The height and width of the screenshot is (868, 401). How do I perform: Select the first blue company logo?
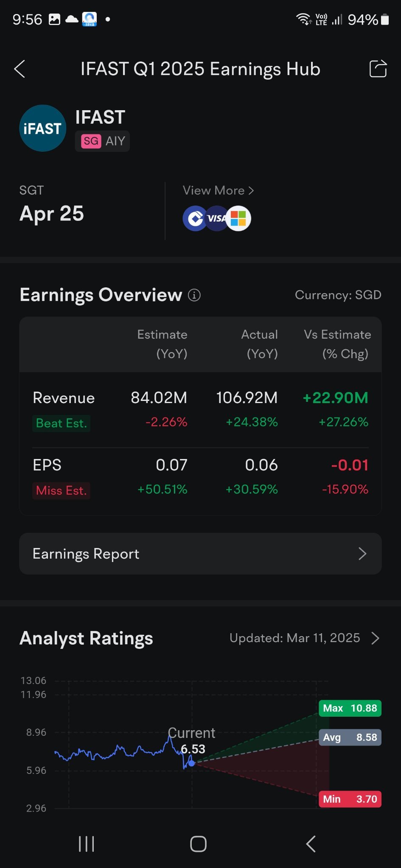coord(194,219)
